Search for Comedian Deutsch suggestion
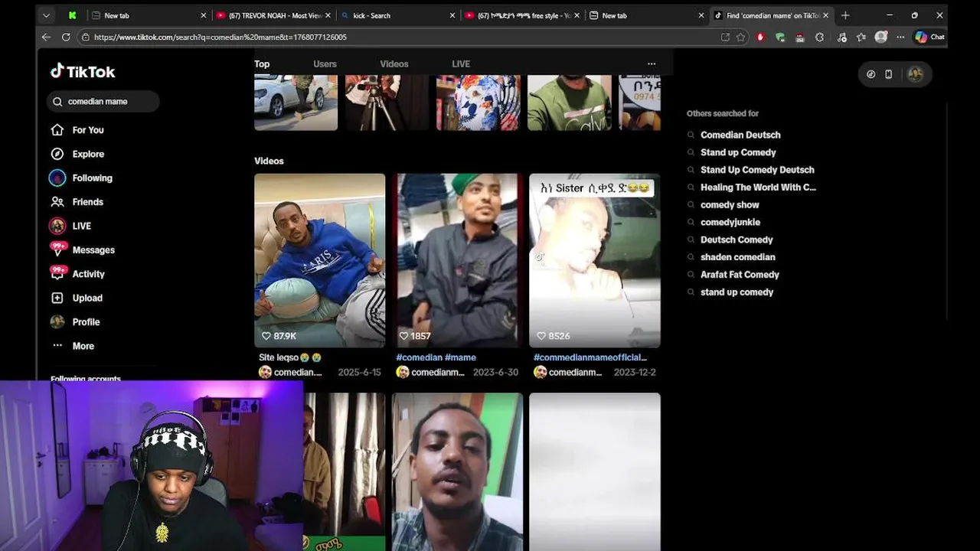The image size is (980, 551). [740, 135]
